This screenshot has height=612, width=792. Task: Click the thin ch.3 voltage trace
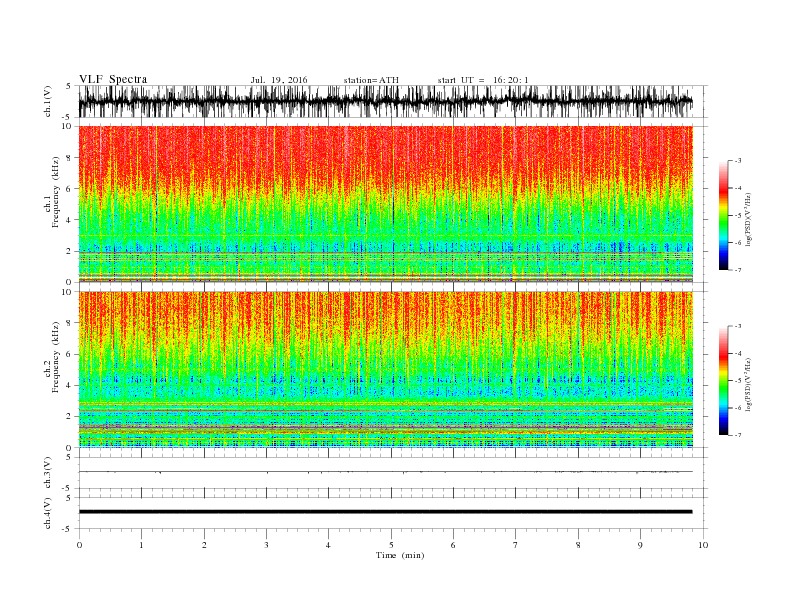[385, 472]
